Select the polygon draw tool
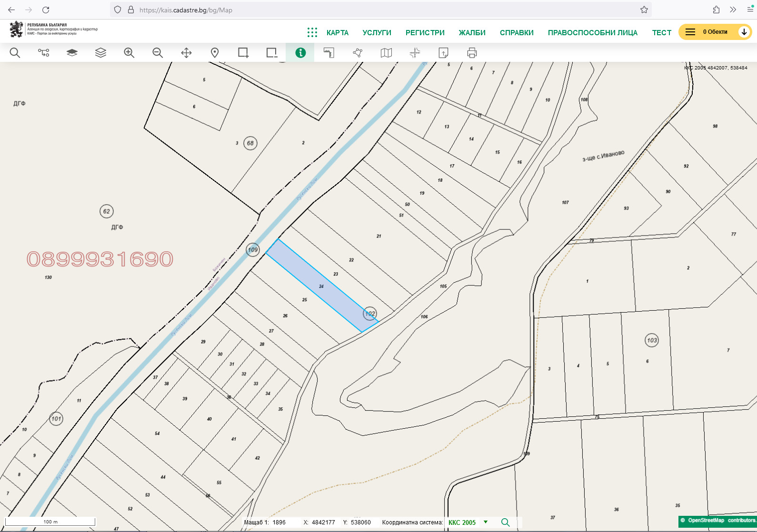 (x=358, y=53)
